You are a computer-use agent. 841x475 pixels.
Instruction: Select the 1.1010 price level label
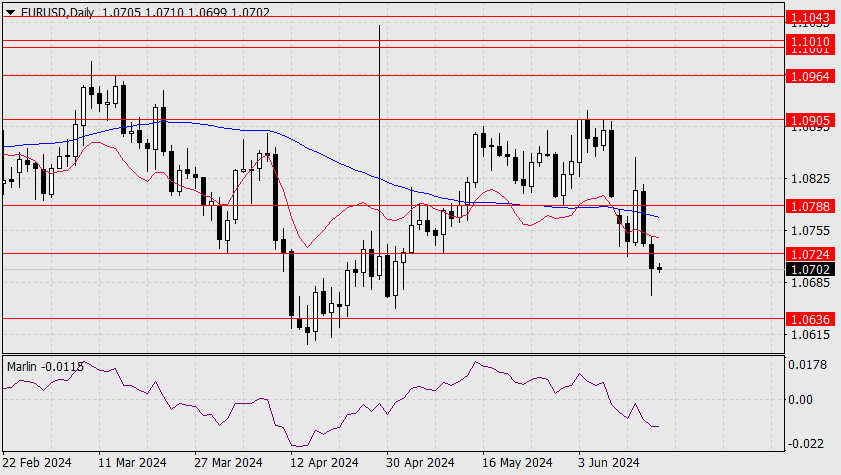810,41
